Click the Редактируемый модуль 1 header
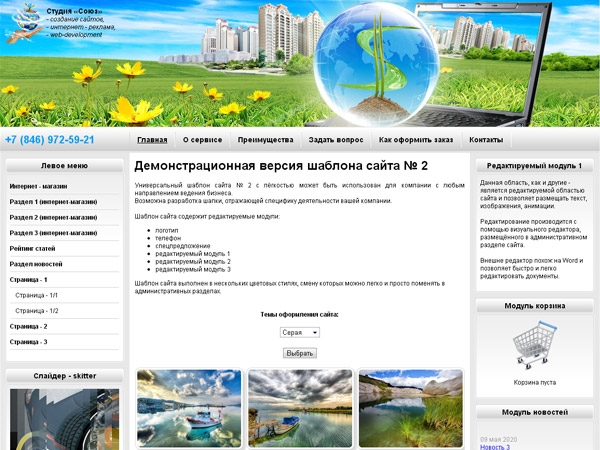 [x=535, y=166]
